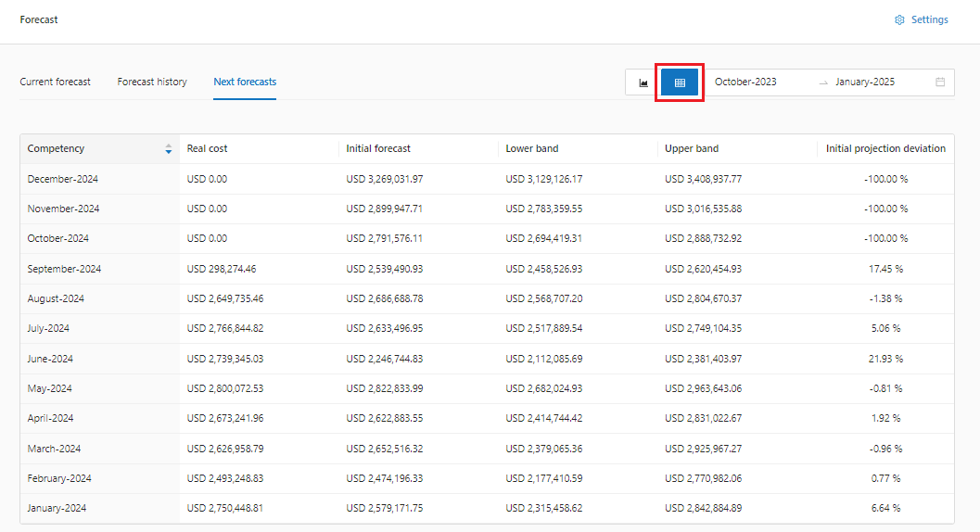Select the Next forecasts tab

click(x=245, y=82)
